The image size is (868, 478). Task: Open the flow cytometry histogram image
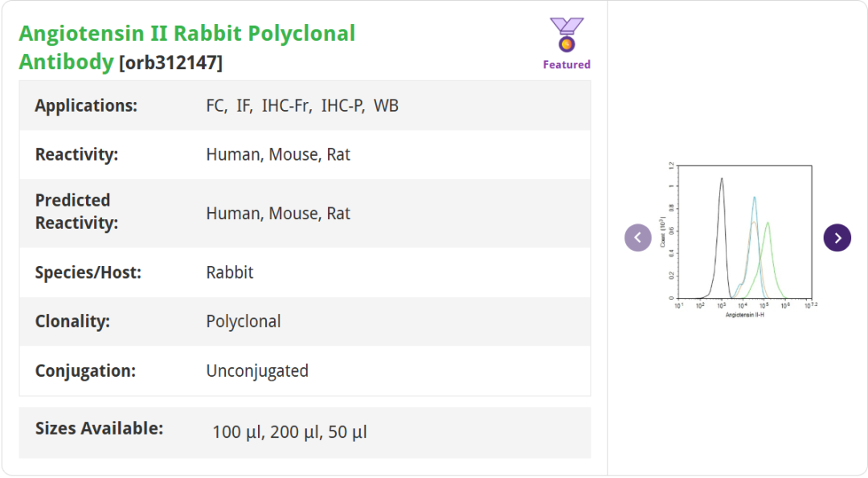(738, 239)
